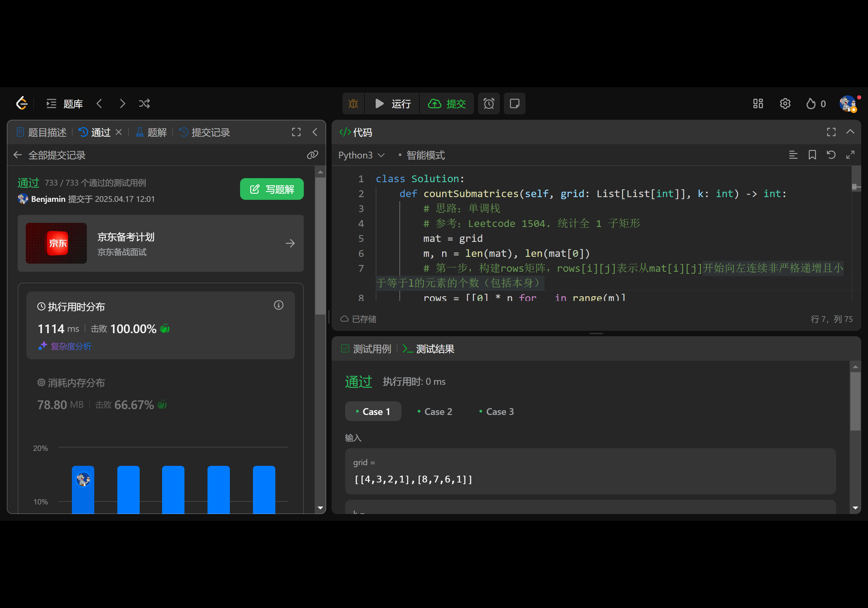Reset code with the undo arrow icon
868x608 pixels.
831,155
